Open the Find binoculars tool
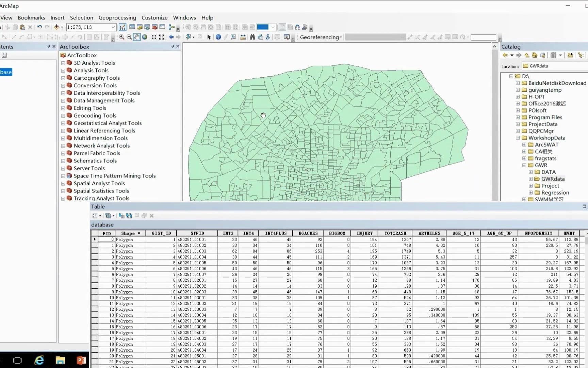 point(252,37)
